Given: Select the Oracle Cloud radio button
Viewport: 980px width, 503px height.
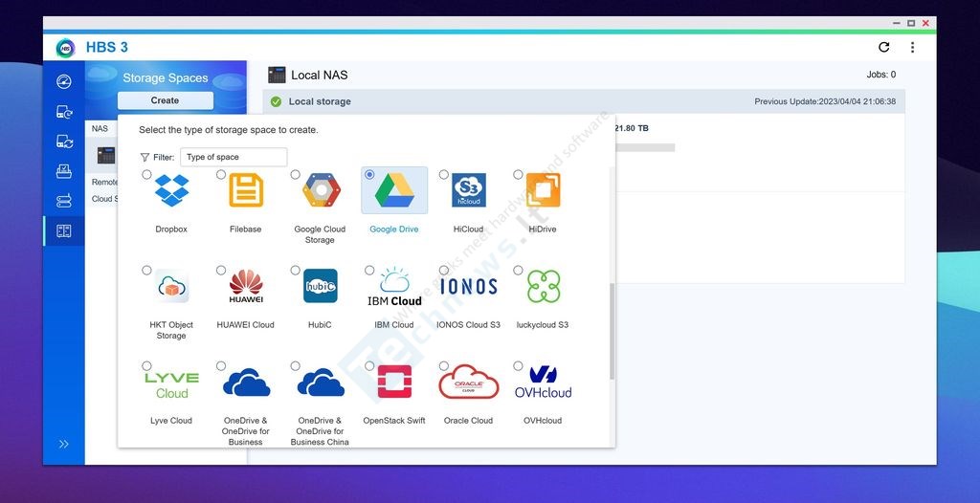Looking at the screenshot, I should tap(443, 365).
